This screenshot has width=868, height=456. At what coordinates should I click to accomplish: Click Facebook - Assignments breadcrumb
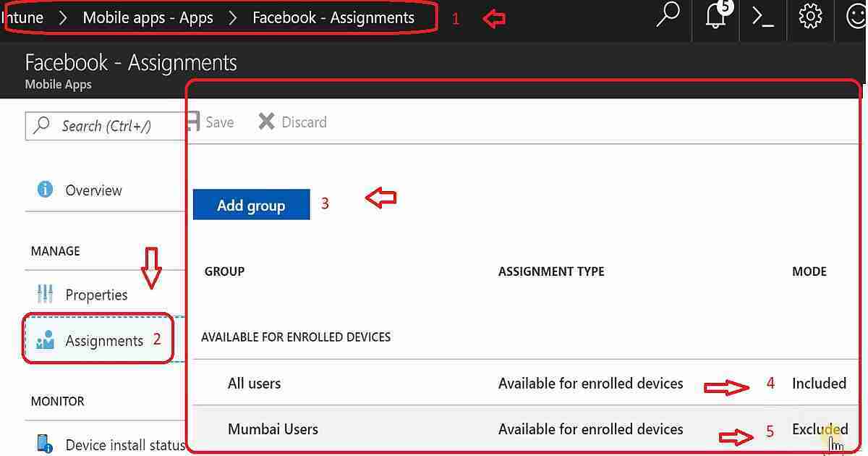[333, 17]
